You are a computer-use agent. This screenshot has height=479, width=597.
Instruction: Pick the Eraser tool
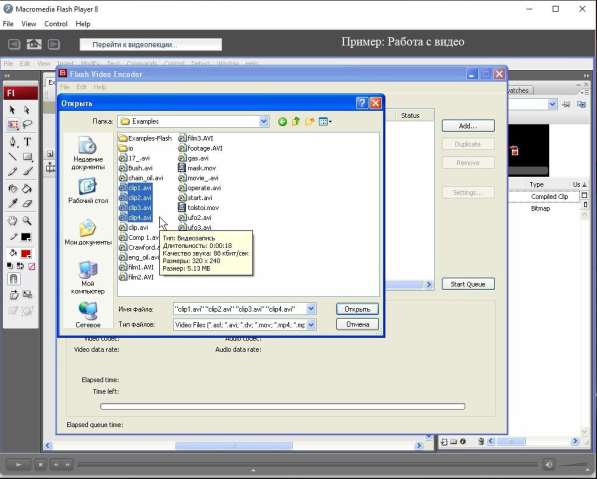tap(27, 203)
